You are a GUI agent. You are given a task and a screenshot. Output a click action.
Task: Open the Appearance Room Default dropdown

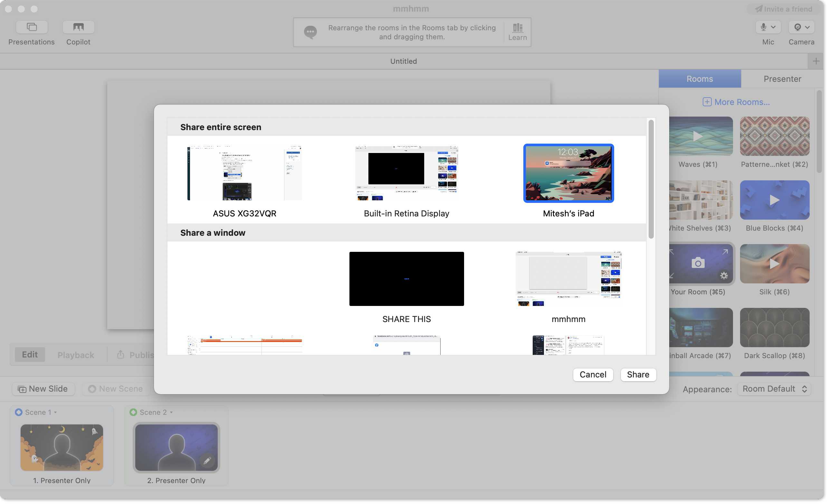click(775, 389)
